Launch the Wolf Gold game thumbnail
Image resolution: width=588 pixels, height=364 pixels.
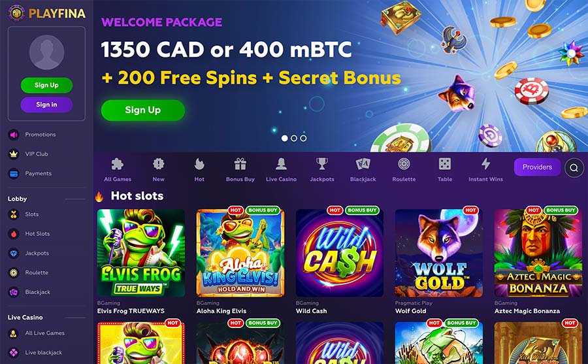click(438, 253)
